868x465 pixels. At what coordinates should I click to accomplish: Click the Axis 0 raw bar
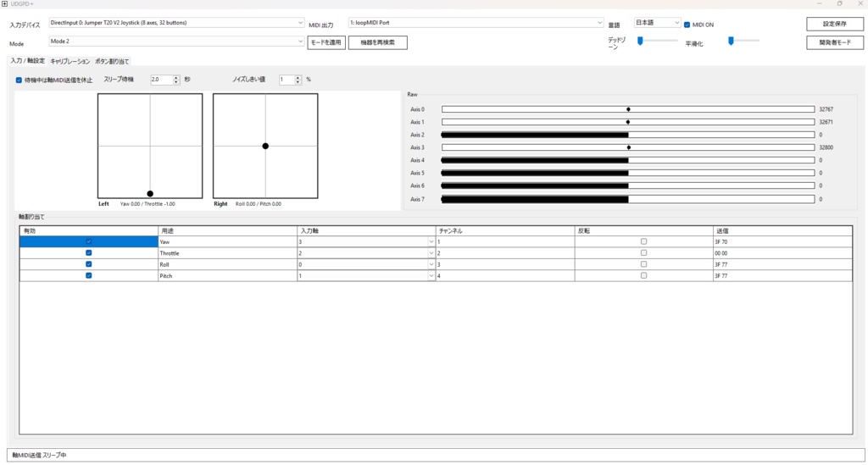tap(628, 109)
